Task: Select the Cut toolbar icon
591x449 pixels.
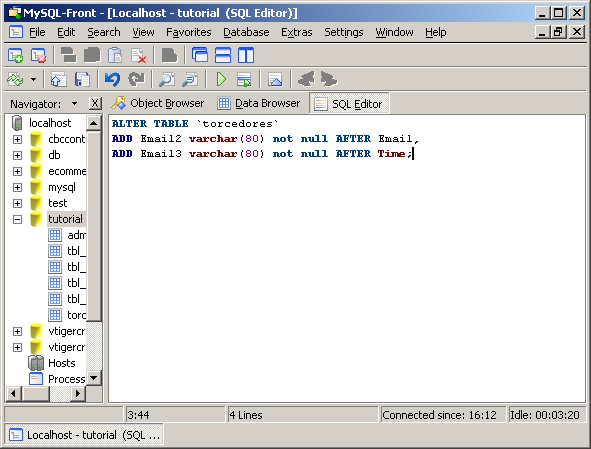Action: (x=68, y=55)
